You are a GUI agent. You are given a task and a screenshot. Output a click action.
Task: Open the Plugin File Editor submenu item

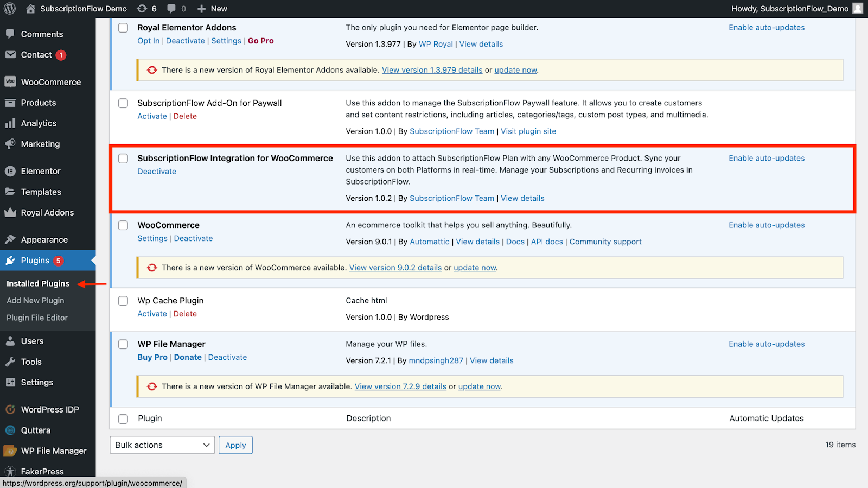click(x=37, y=318)
